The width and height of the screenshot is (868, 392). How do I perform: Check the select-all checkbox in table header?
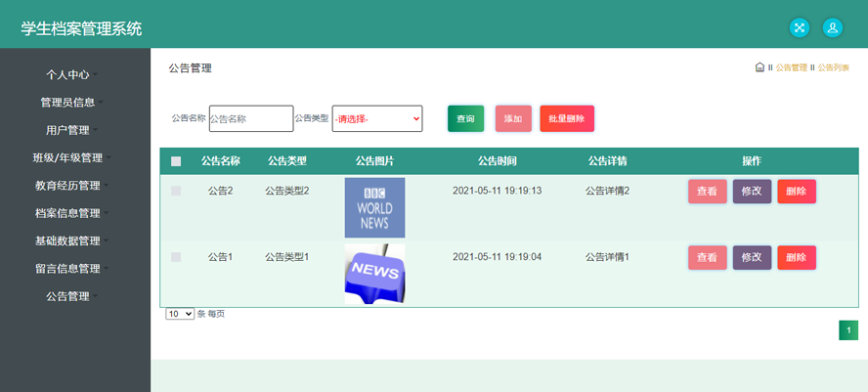point(176,161)
